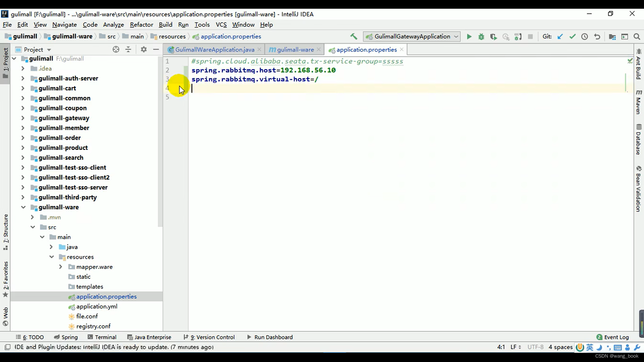Select application.yml in project tree

tap(97, 306)
